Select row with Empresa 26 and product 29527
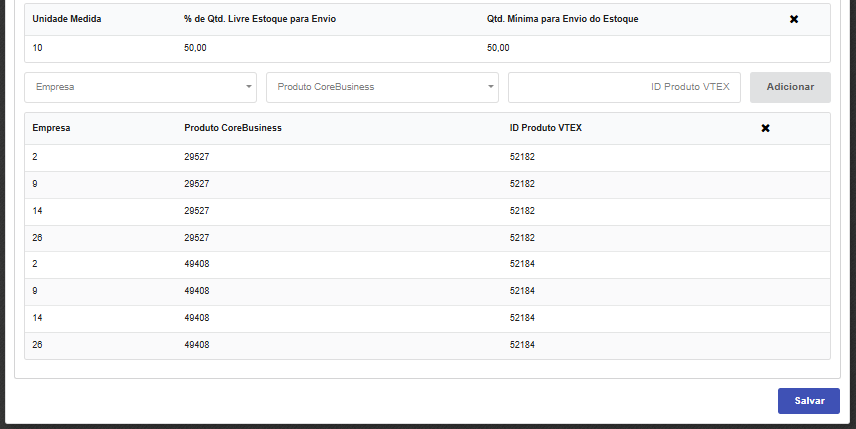This screenshot has width=856, height=429. 427,238
